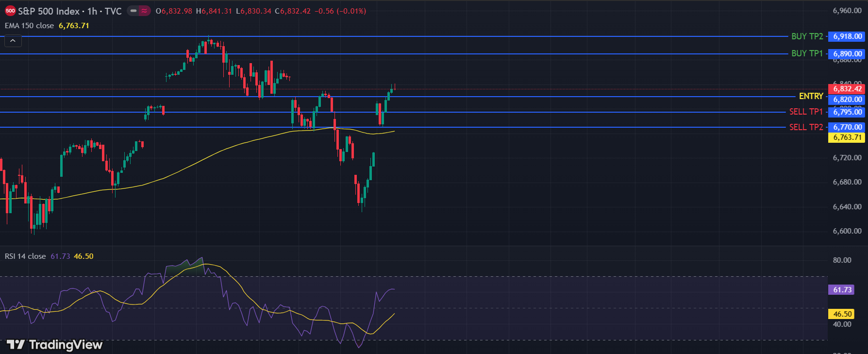Screen dimensions: 868x354
Task: Click the 6,918.00 price axis tag
Action: [x=847, y=36]
